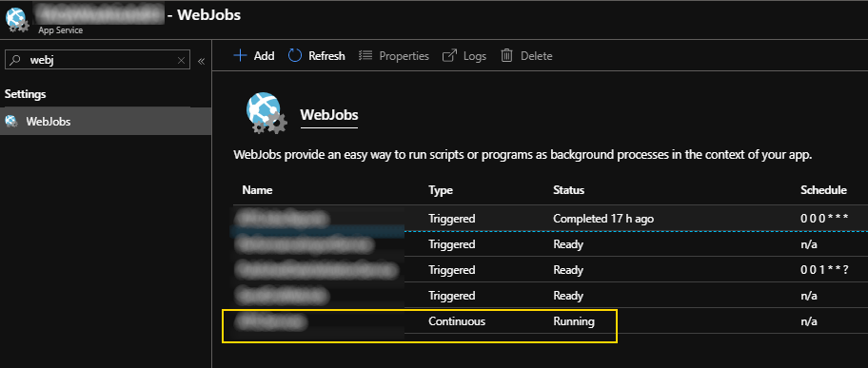Open WebJobs in the Settings menu
This screenshot has height=368, width=868.
pos(106,121)
